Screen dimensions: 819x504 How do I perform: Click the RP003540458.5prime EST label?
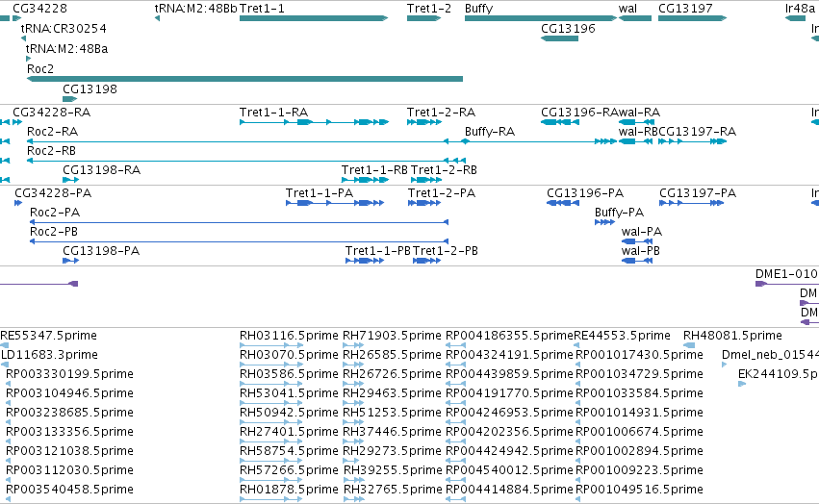coord(69,490)
